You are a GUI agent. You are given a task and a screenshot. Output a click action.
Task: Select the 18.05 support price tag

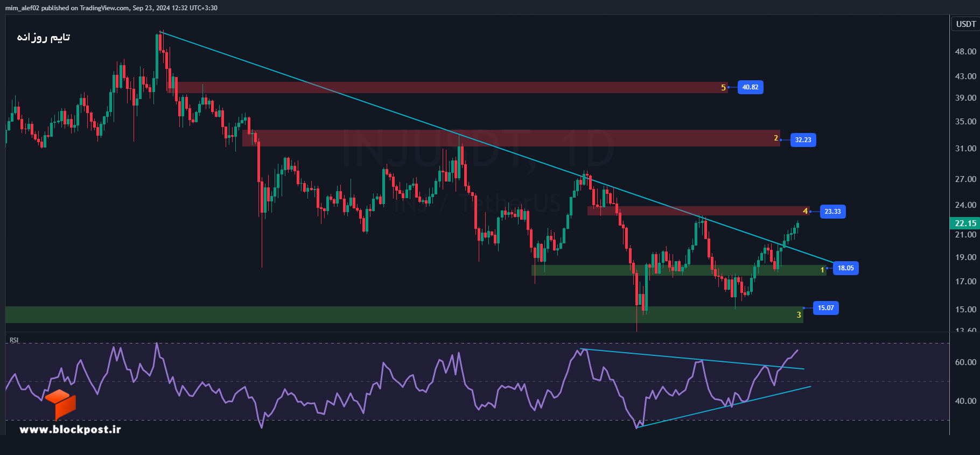[845, 268]
